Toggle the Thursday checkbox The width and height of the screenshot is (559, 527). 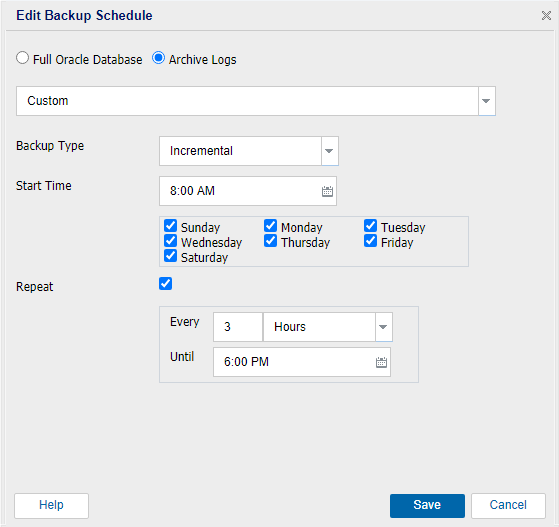pyautogui.click(x=271, y=241)
